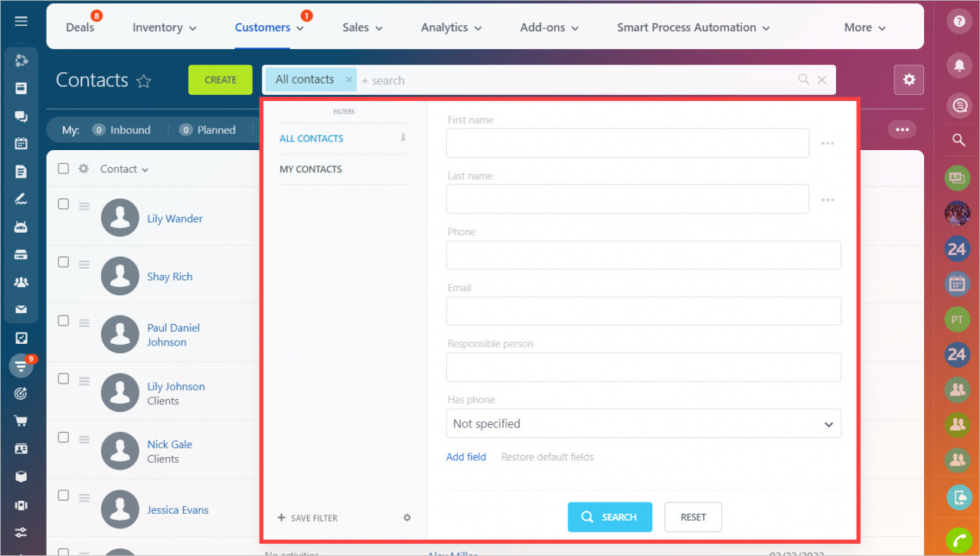Open the box inventory icon in left sidebar
980x556 pixels.
(21, 476)
